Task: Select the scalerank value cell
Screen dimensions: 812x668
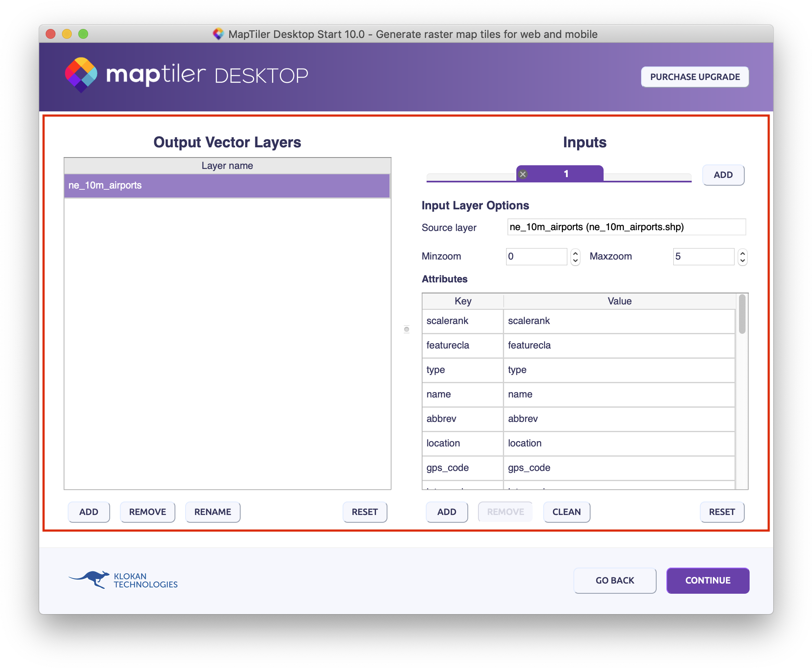Action: 619,321
